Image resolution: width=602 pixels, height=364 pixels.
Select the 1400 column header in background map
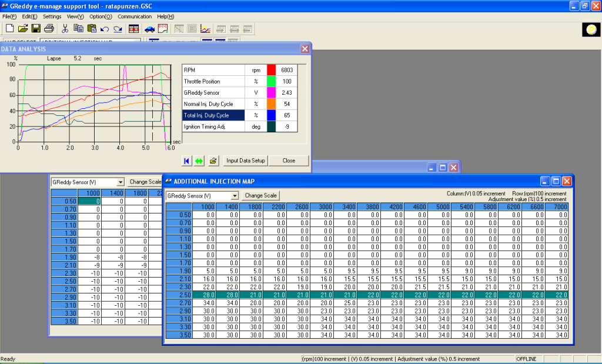pyautogui.click(x=113, y=193)
